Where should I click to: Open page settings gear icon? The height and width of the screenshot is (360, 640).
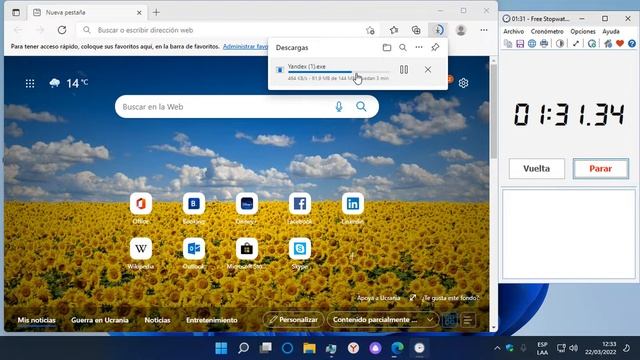click(x=463, y=83)
